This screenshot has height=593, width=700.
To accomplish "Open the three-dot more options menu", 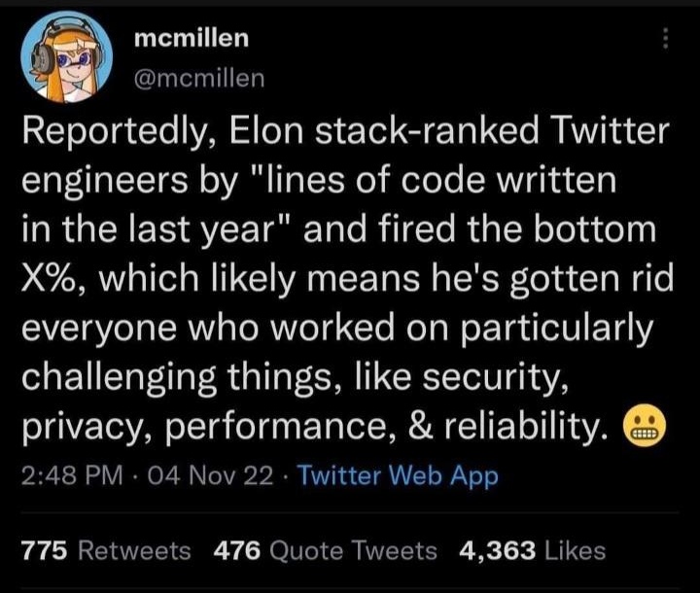I will (x=666, y=38).
